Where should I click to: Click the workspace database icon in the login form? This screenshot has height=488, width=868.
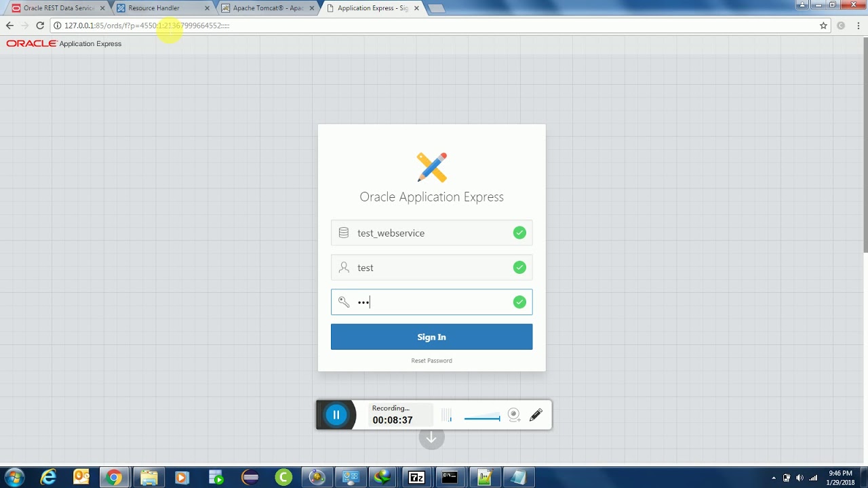(x=344, y=232)
